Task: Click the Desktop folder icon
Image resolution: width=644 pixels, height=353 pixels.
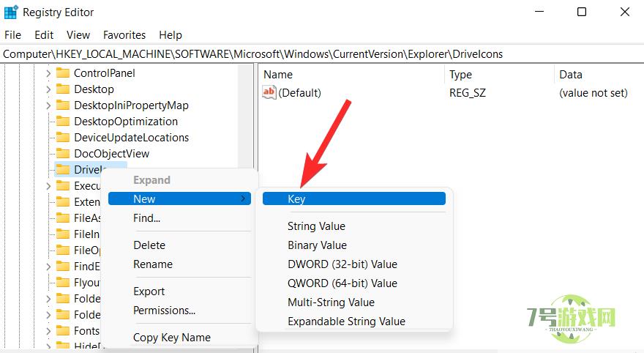Action: pos(63,89)
